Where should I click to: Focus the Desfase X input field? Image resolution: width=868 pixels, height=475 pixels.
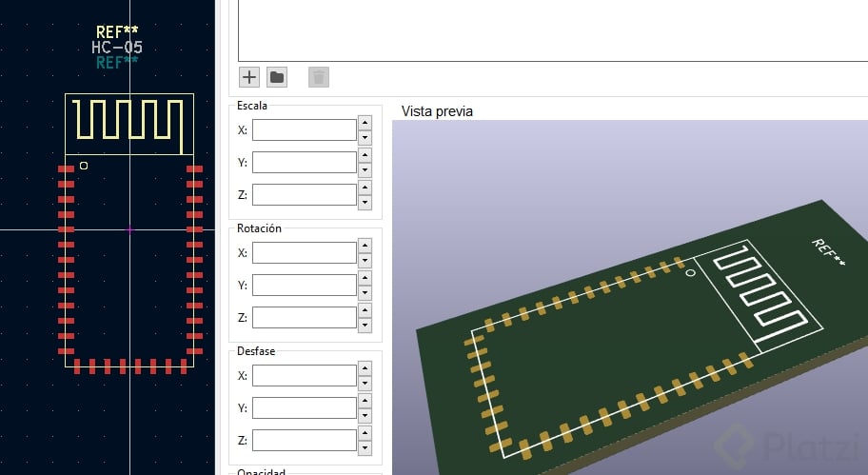coord(305,375)
